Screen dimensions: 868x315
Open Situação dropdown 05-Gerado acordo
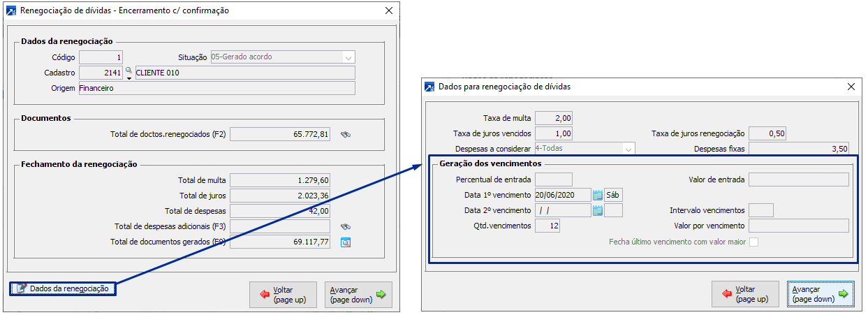pos(348,57)
